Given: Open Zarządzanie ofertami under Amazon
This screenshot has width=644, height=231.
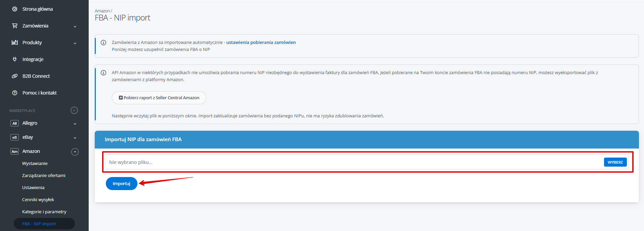Looking at the screenshot, I should coord(44,176).
